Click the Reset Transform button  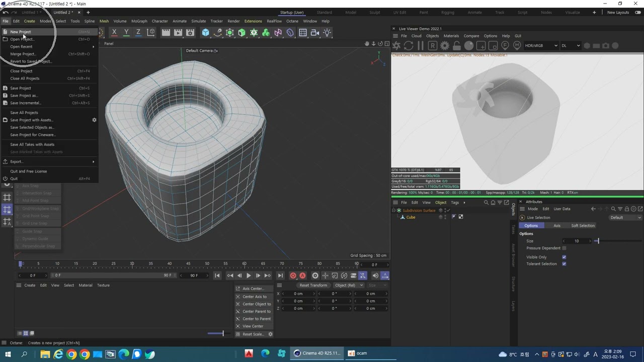[313, 285]
